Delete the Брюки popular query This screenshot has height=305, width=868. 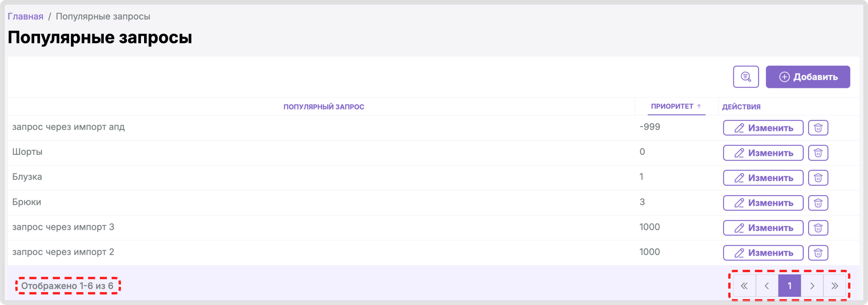[818, 203]
